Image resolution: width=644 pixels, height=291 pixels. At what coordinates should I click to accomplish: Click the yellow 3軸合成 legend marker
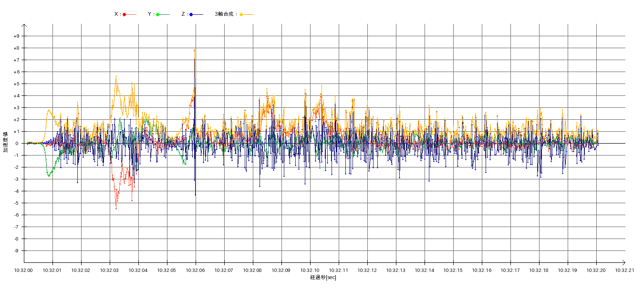pyautogui.click(x=241, y=14)
